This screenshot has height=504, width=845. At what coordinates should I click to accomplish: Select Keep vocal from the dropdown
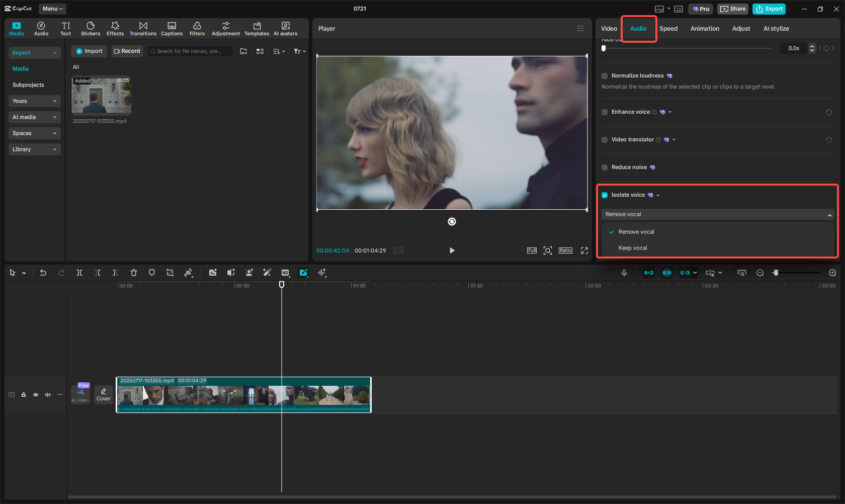pos(633,247)
